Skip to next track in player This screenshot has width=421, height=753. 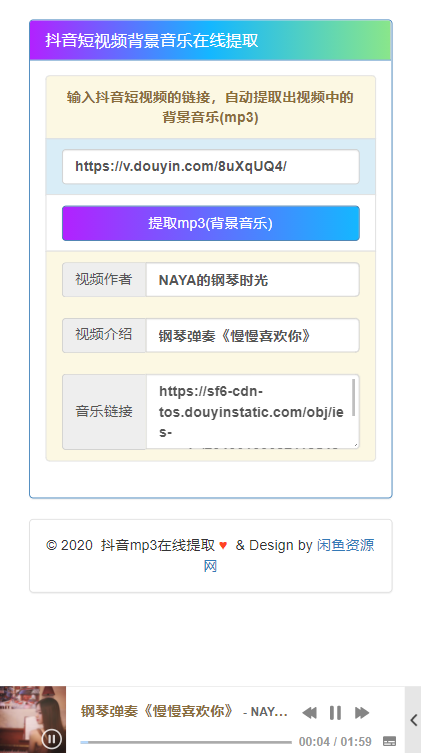(x=362, y=713)
